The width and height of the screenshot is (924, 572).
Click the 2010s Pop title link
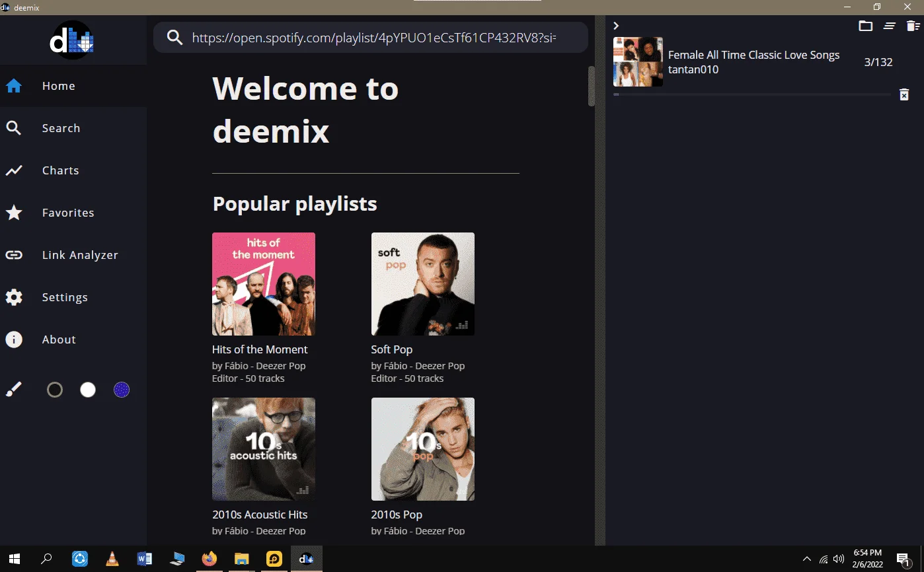click(x=397, y=515)
